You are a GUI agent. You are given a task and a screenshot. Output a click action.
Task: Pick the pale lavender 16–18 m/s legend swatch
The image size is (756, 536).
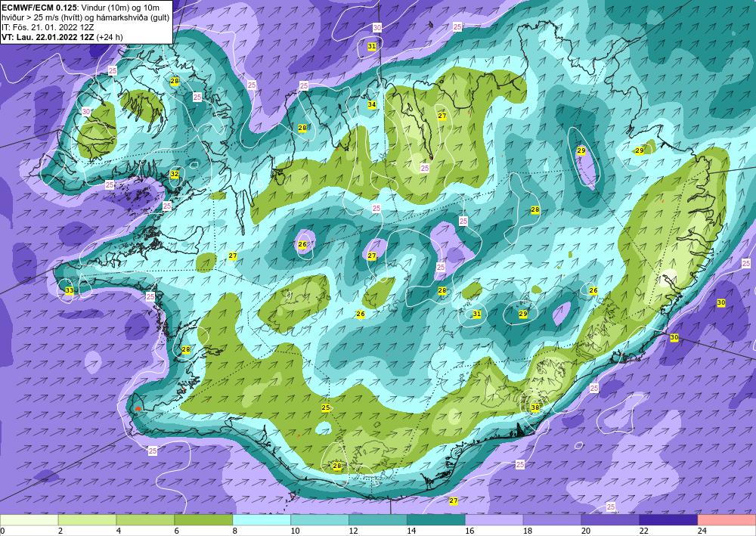494,520
